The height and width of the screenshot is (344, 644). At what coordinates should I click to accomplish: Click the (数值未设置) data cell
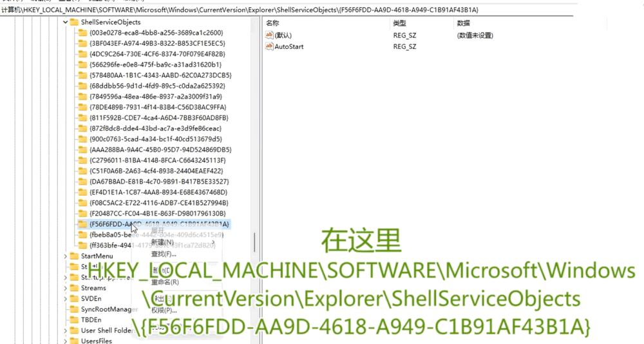pos(475,36)
